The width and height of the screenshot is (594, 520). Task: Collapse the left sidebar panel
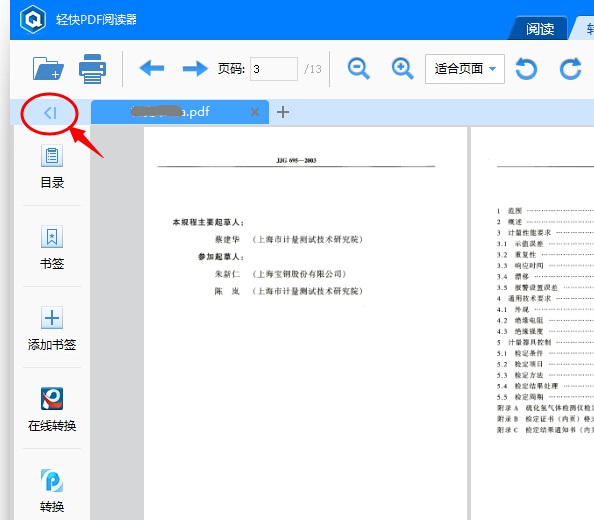point(50,112)
